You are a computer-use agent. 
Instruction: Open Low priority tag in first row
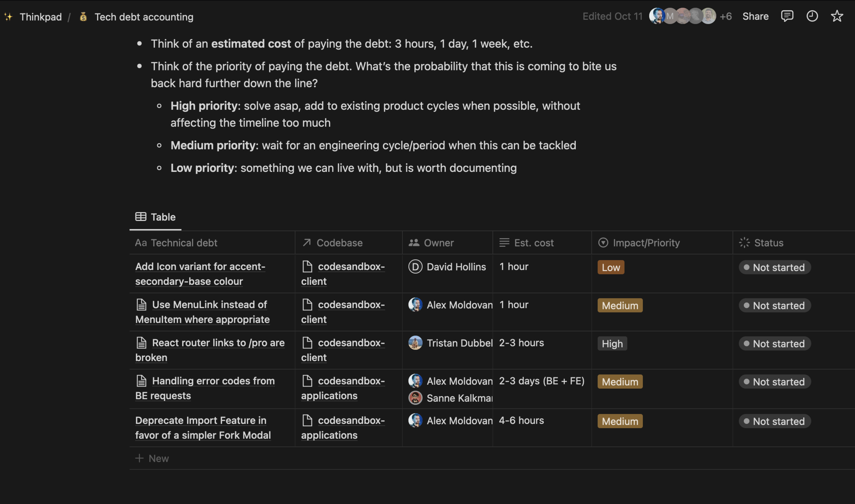click(x=610, y=267)
